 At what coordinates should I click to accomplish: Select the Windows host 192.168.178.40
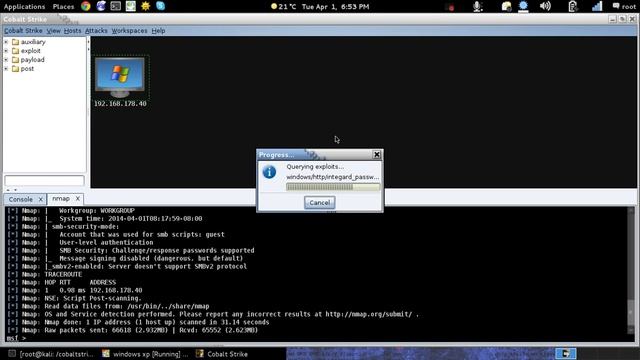[x=120, y=77]
